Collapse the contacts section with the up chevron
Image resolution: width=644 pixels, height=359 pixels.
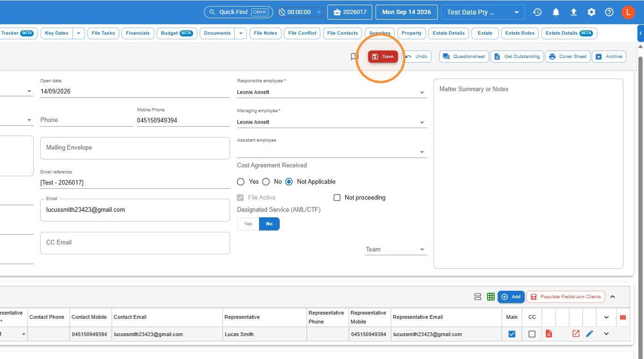coord(613,297)
